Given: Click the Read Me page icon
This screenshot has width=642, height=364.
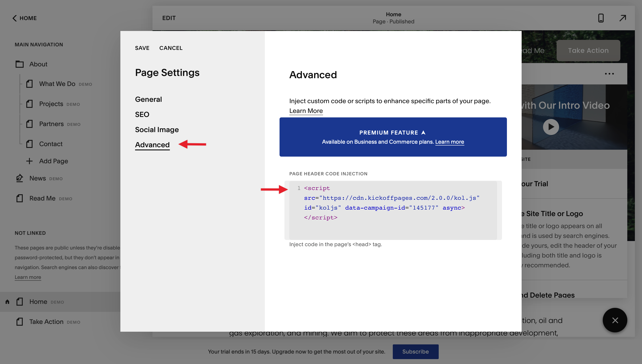Looking at the screenshot, I should [20, 198].
